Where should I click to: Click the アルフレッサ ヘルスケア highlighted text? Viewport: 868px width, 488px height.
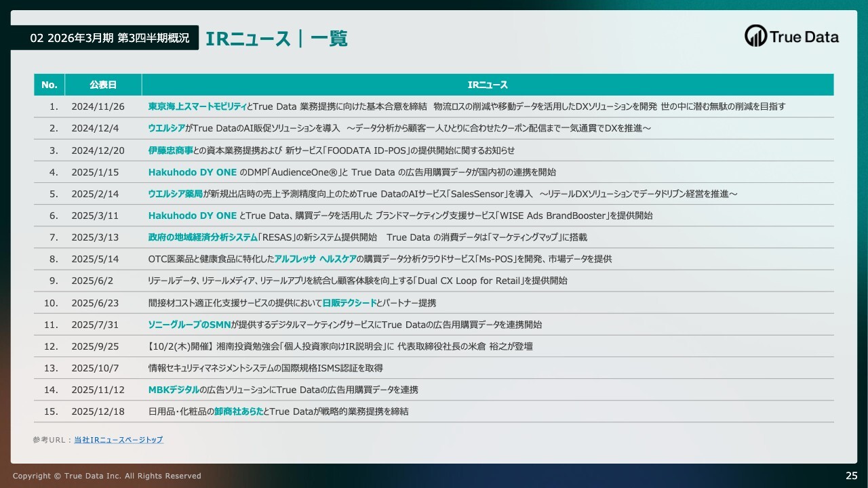[x=315, y=259]
